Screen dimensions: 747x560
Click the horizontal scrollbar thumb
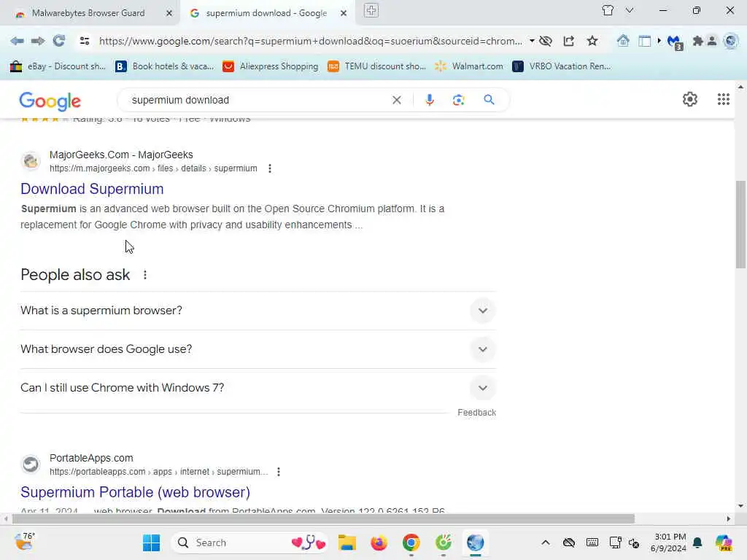click(x=323, y=518)
